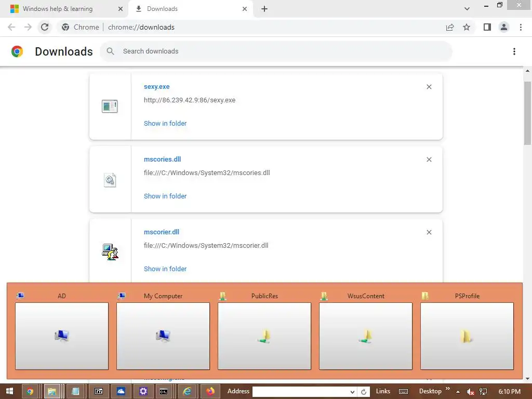Open the tab search dropdown chevron

(x=467, y=9)
